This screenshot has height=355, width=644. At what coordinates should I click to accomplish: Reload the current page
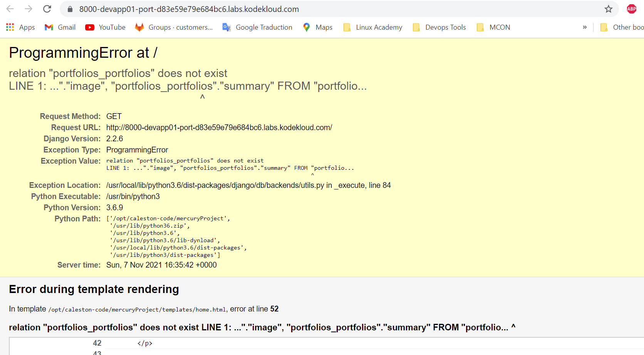click(x=47, y=9)
